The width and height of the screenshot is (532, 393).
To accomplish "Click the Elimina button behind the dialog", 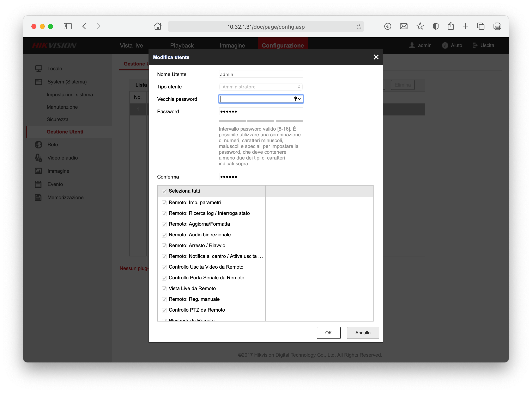I will coord(403,85).
